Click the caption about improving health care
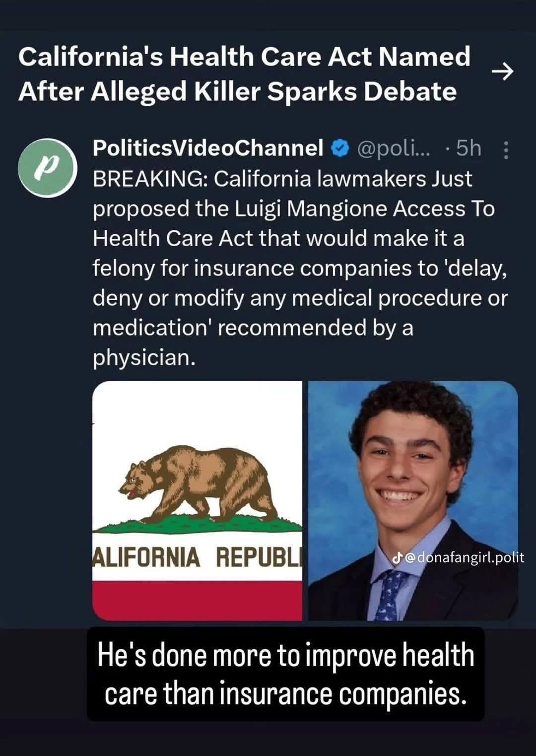This screenshot has width=536, height=756. point(285,674)
